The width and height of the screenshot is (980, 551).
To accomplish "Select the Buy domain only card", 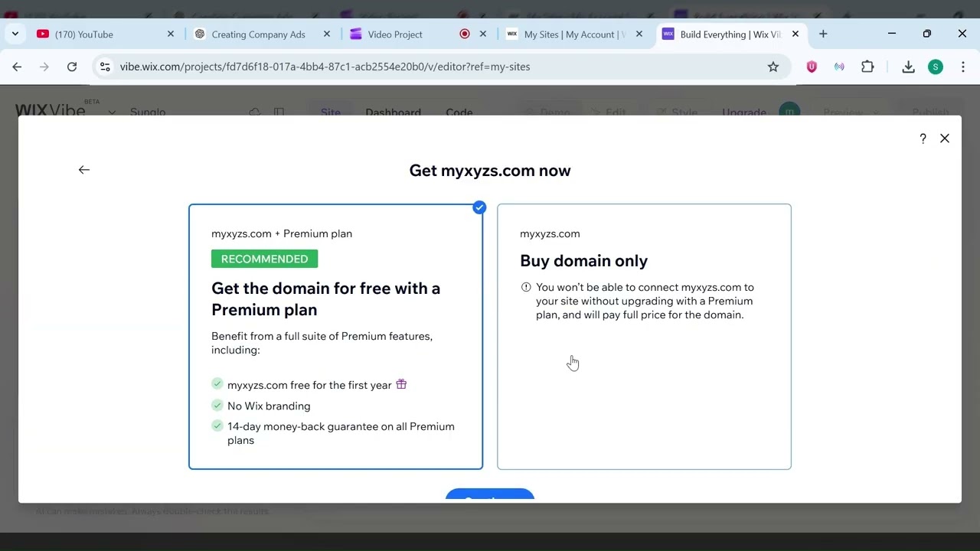I will point(644,337).
